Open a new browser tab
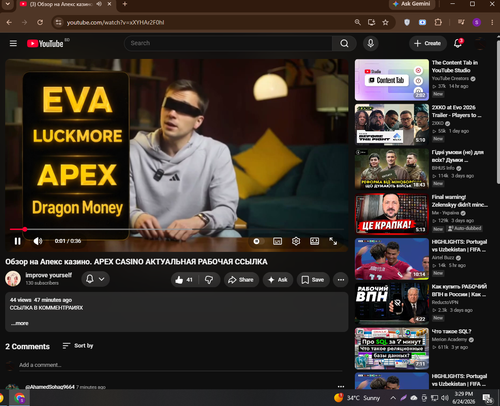Viewport: 500px width, 406px height. pos(125,4)
